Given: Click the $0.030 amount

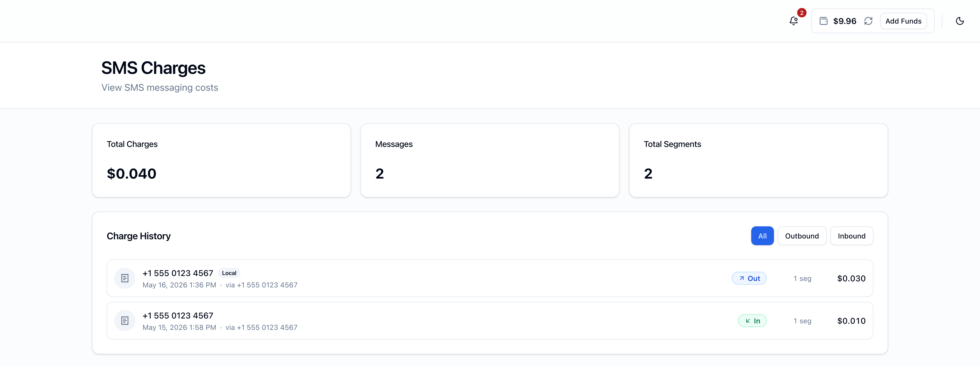Looking at the screenshot, I should 851,278.
